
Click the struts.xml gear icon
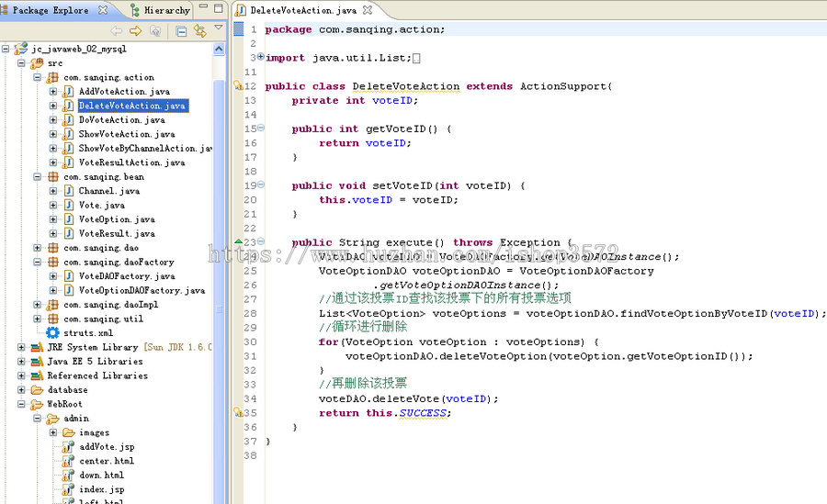point(52,333)
